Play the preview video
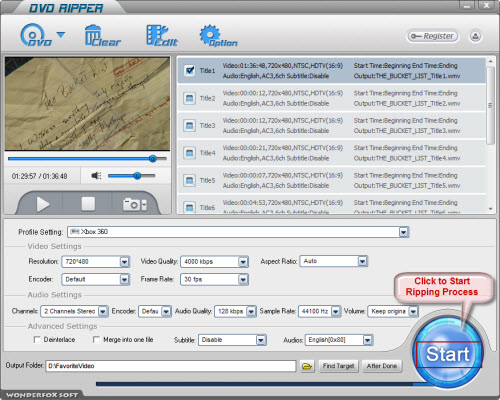Viewport: 500px width, 400px height. pos(42,204)
